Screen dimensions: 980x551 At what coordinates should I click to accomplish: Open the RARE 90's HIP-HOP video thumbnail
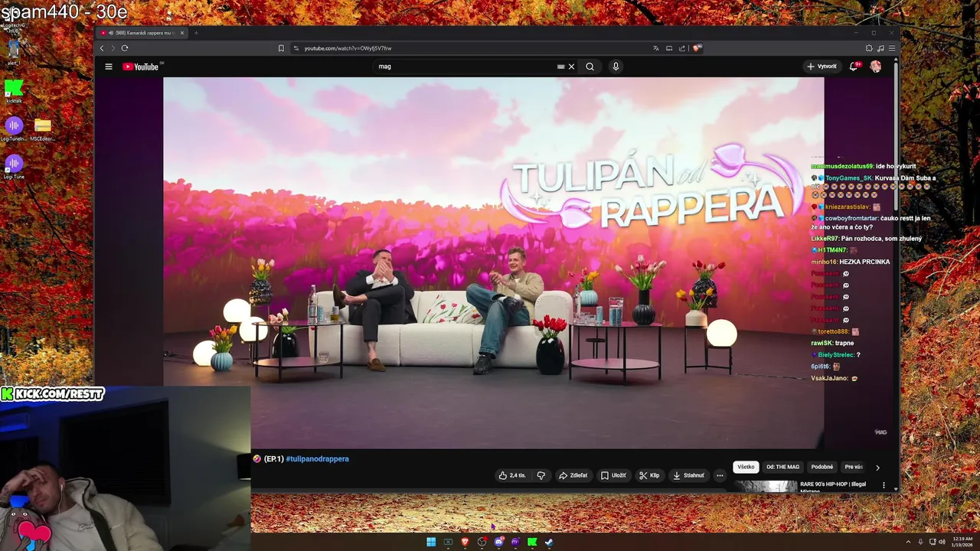pos(764,486)
